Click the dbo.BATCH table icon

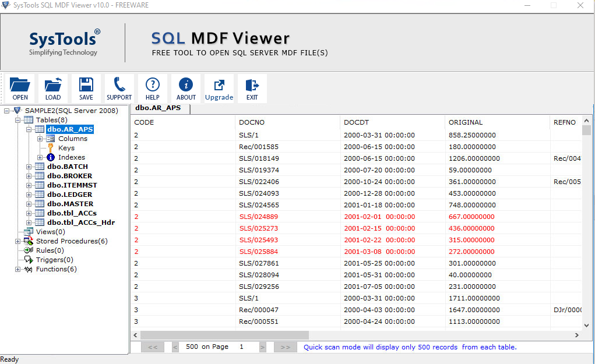40,167
